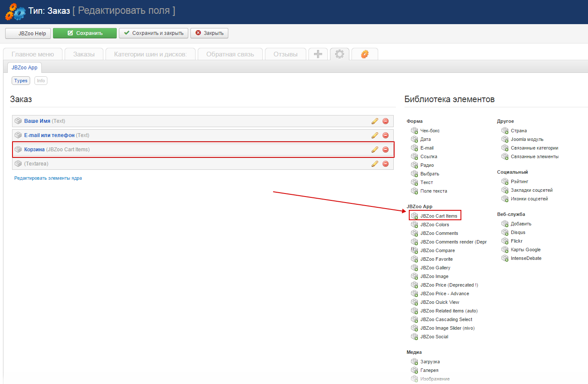Delete the Корзина cart items element
This screenshot has height=384, width=588.
386,150
